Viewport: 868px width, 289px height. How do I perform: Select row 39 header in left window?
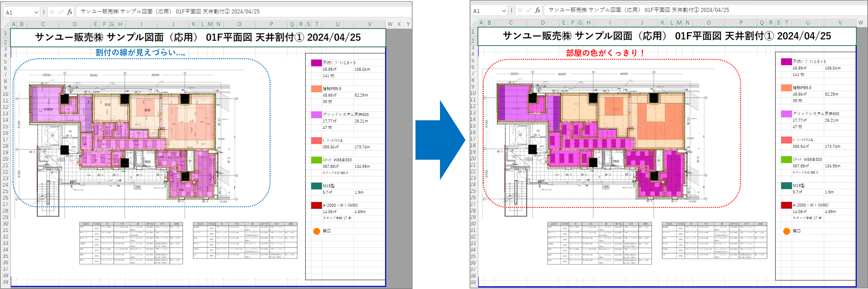point(6,282)
